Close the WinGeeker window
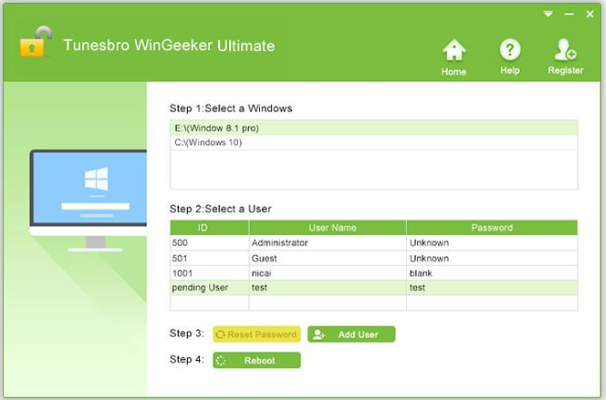 (590, 14)
